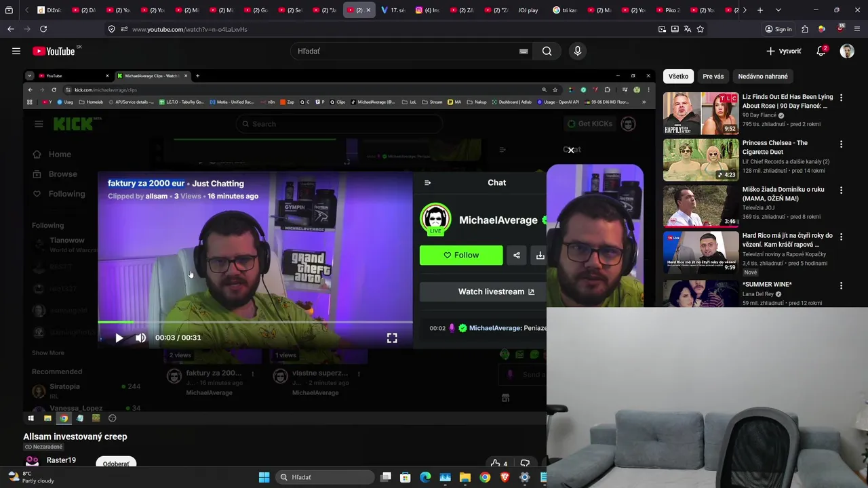Open the workspaces icon at tab strip start

click(9, 10)
